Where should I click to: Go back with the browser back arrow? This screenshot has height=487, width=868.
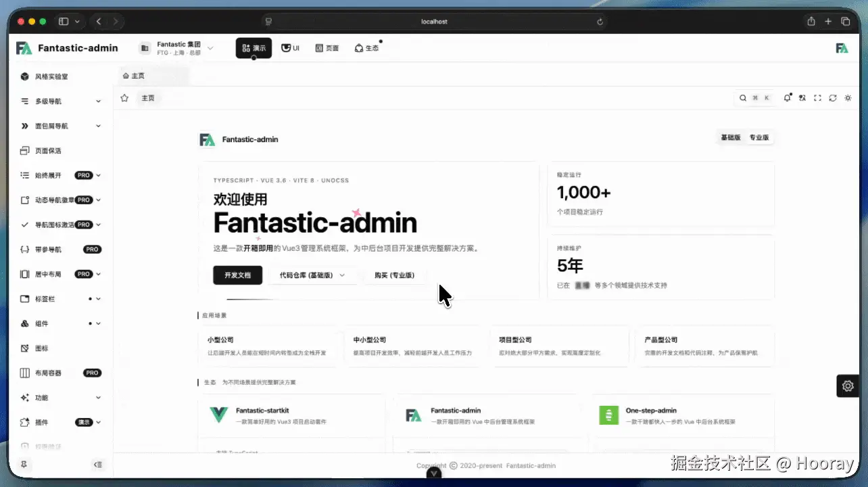click(99, 22)
